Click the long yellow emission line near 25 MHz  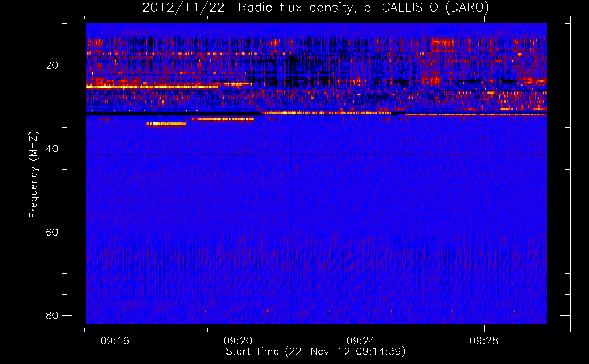point(152,87)
